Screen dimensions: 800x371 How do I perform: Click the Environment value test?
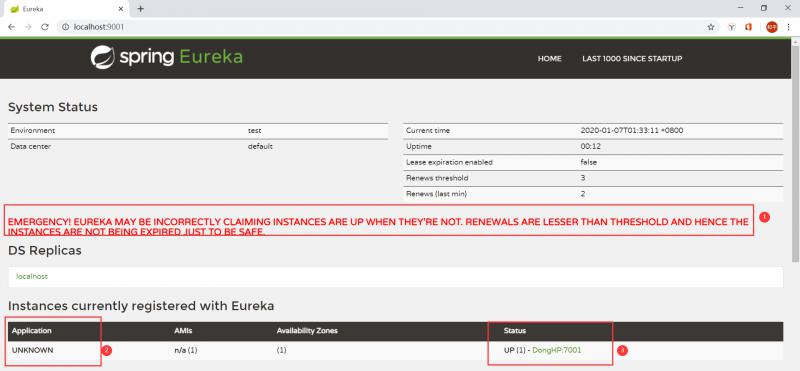click(255, 130)
